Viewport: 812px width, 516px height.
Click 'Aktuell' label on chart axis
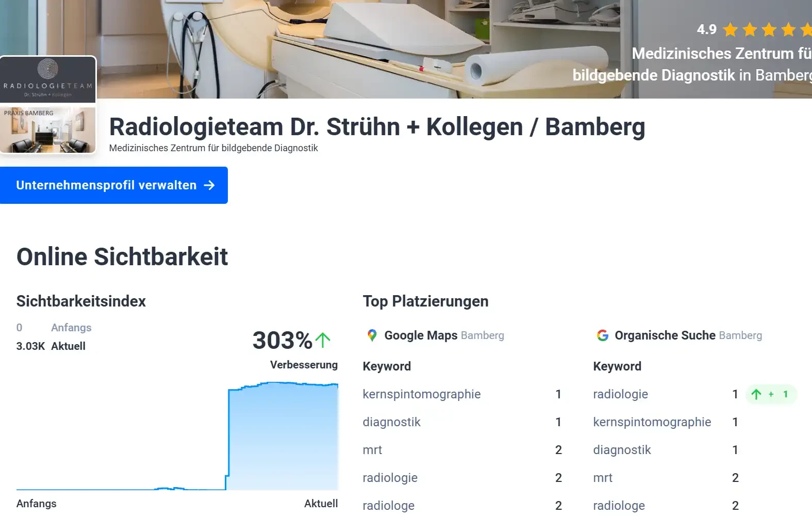click(321, 504)
